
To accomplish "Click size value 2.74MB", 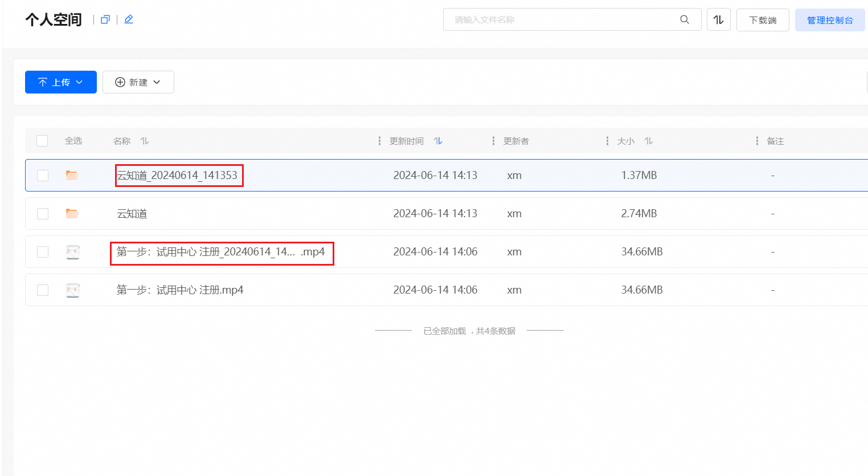I will (639, 213).
